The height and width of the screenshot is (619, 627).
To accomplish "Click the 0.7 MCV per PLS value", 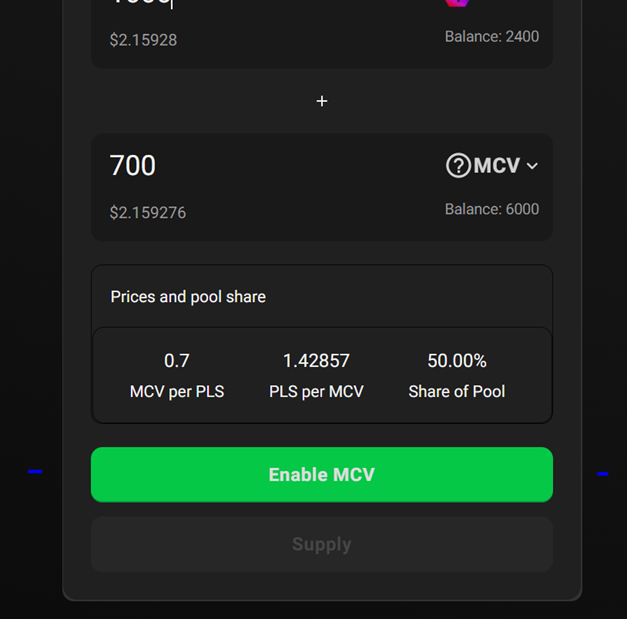I will tap(176, 361).
